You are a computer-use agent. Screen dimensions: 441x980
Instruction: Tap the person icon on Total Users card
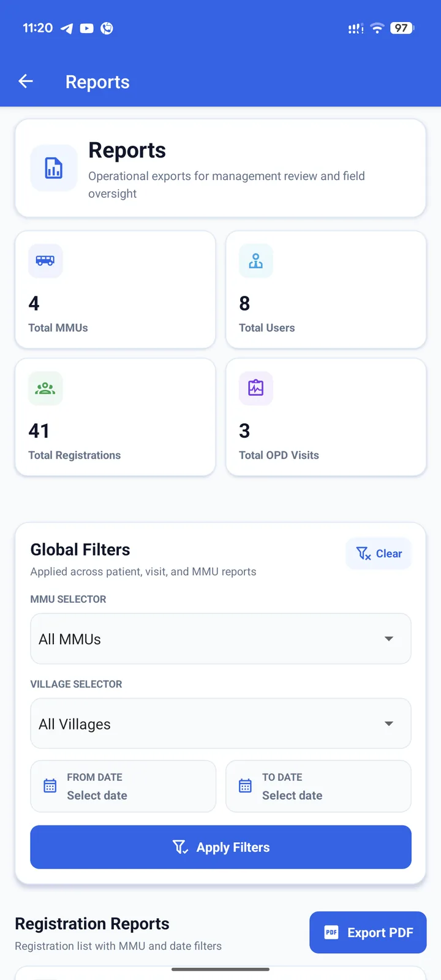tap(256, 261)
